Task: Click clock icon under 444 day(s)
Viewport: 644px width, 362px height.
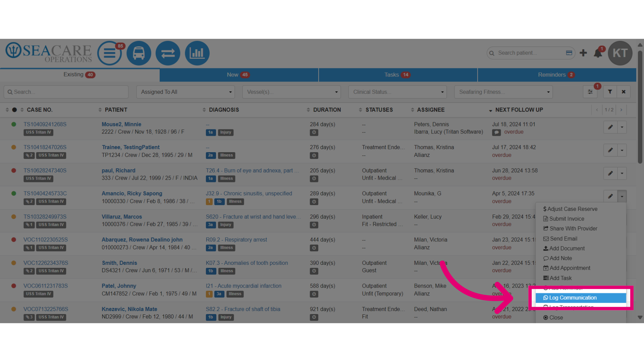Action: pyautogui.click(x=314, y=248)
